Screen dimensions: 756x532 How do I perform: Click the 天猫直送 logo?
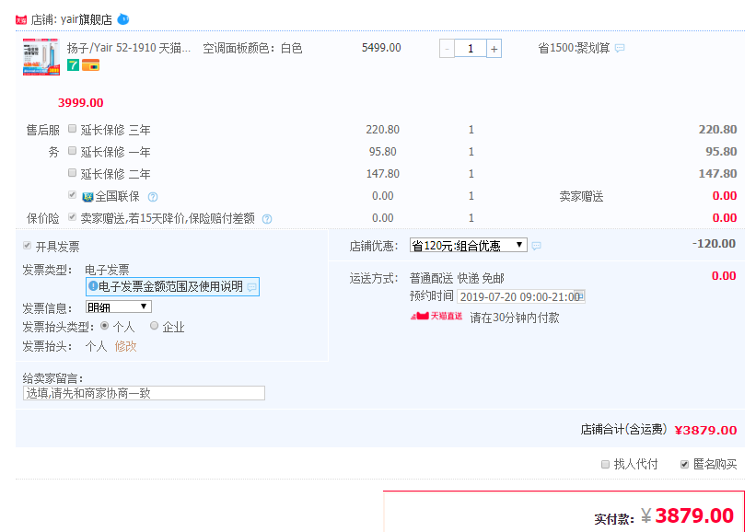(x=436, y=316)
